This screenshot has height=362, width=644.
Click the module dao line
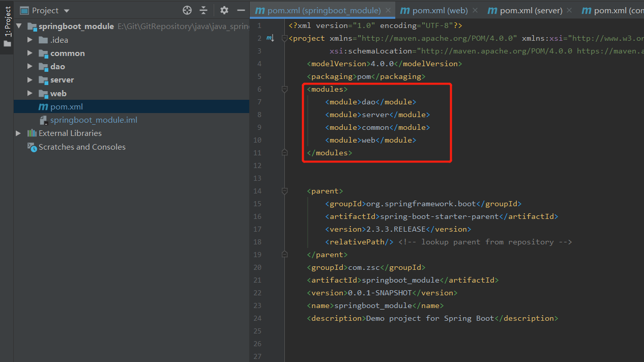point(370,102)
